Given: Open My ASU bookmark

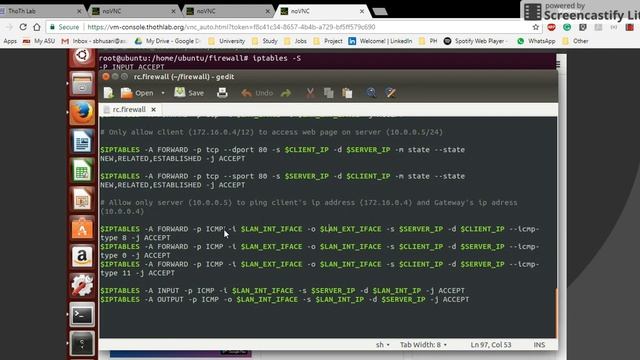Looking at the screenshot, I should 39,41.
